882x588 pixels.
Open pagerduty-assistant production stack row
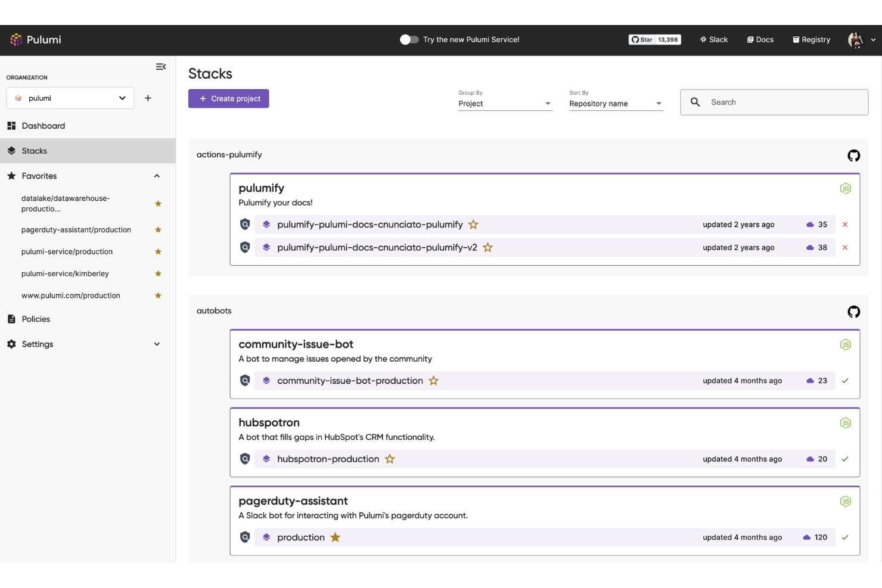pos(545,537)
